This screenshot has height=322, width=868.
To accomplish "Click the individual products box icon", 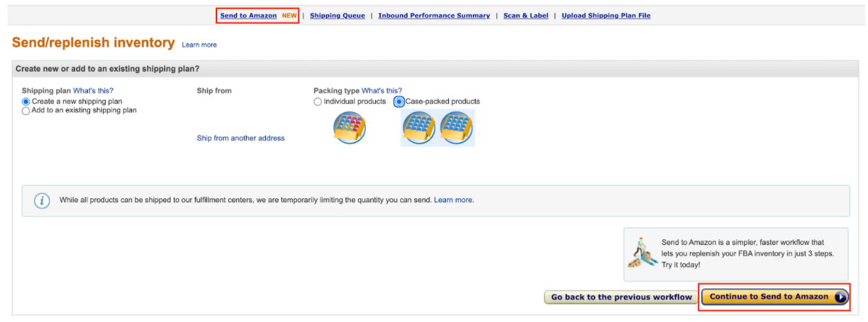I will coord(349,128).
